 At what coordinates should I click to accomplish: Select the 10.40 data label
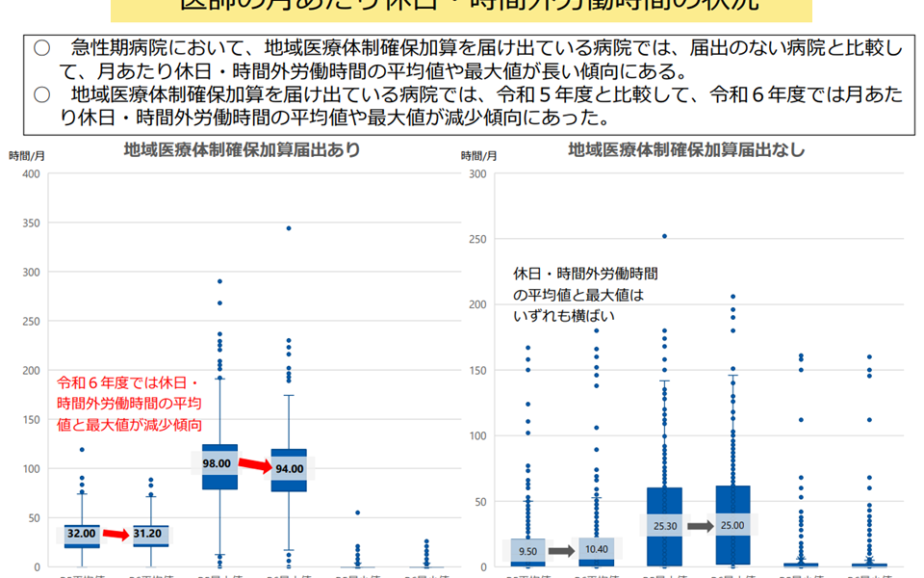pyautogui.click(x=596, y=549)
